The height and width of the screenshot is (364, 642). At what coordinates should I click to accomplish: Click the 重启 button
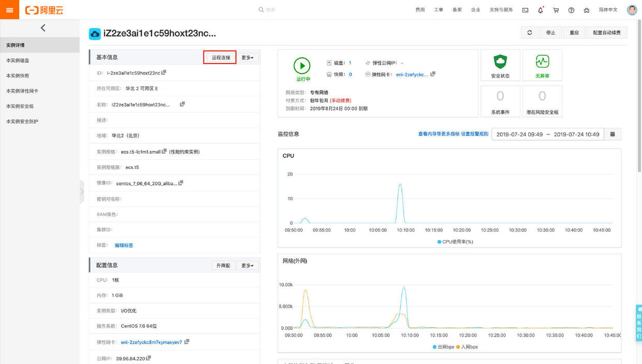(x=574, y=33)
